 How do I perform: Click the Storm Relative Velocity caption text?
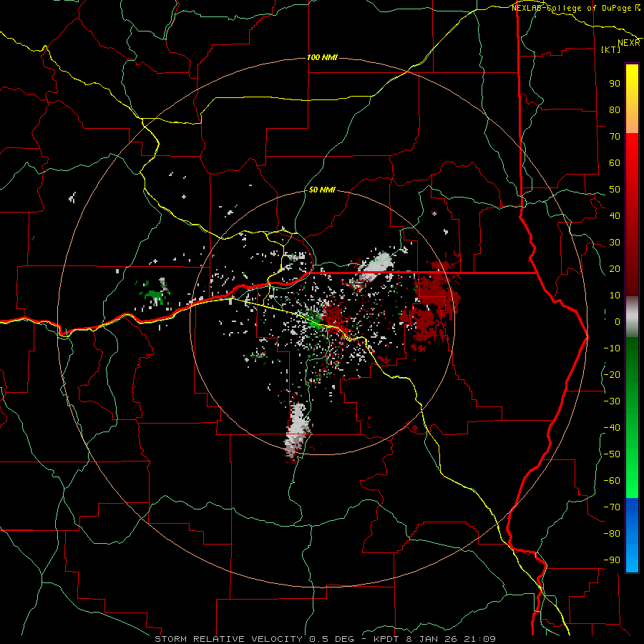click(x=325, y=639)
